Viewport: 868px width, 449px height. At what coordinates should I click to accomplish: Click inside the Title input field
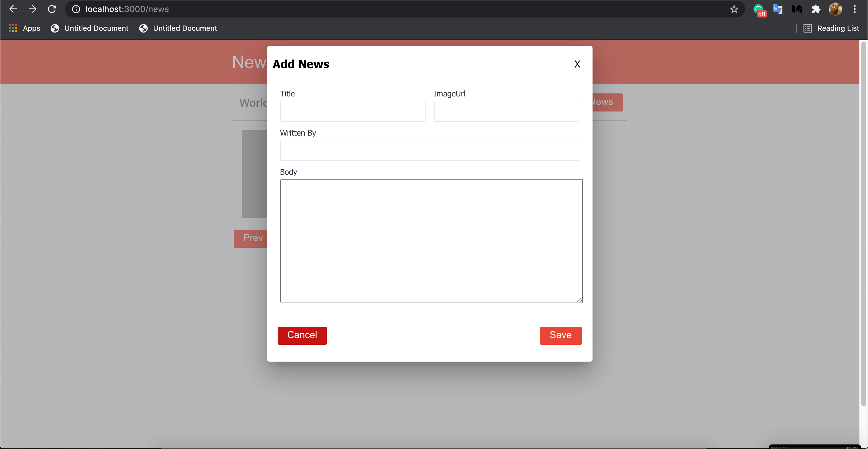click(352, 111)
